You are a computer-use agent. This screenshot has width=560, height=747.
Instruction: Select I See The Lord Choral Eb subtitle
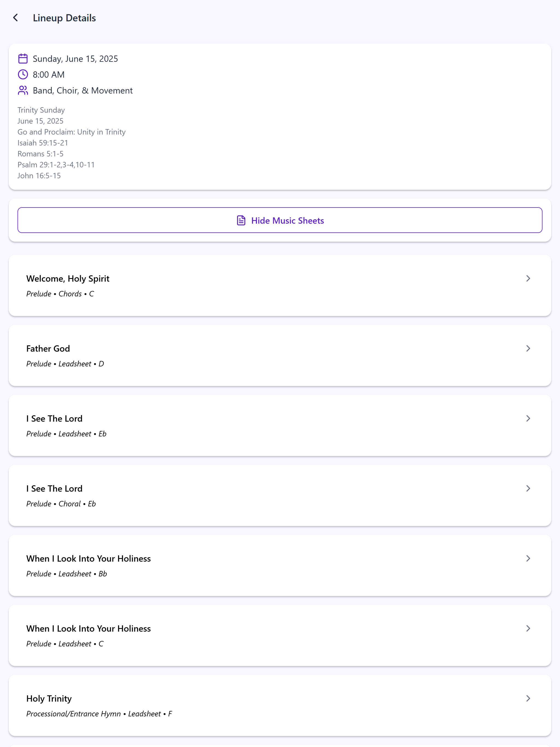pos(61,504)
